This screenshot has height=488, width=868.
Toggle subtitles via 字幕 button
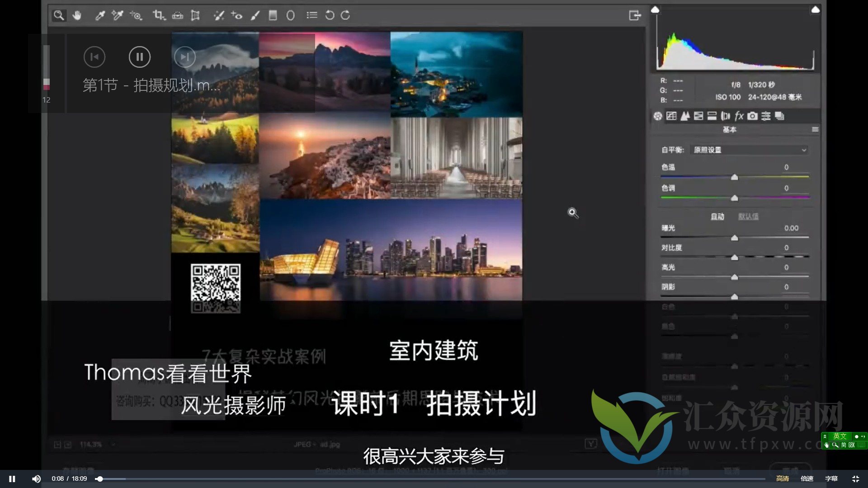[831, 479]
